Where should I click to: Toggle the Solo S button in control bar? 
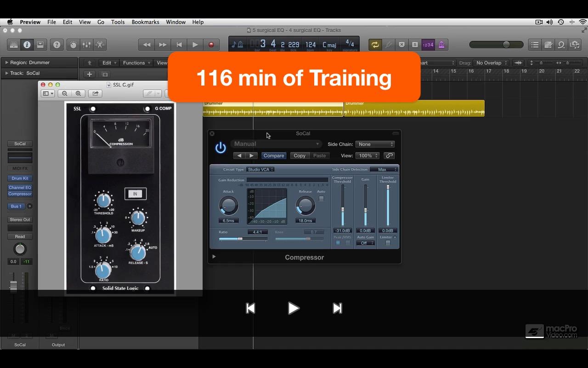pyautogui.click(x=415, y=45)
